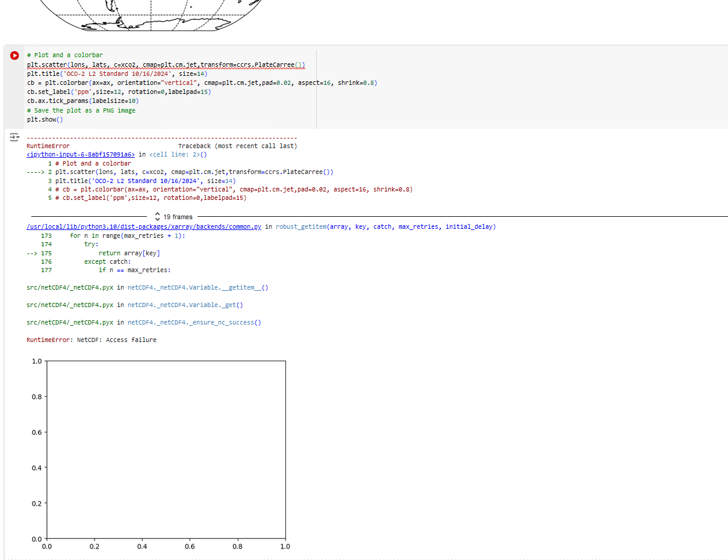Open the ipython-input-6-8abf157091a6 link
The height and width of the screenshot is (560, 728).
[x=82, y=155]
